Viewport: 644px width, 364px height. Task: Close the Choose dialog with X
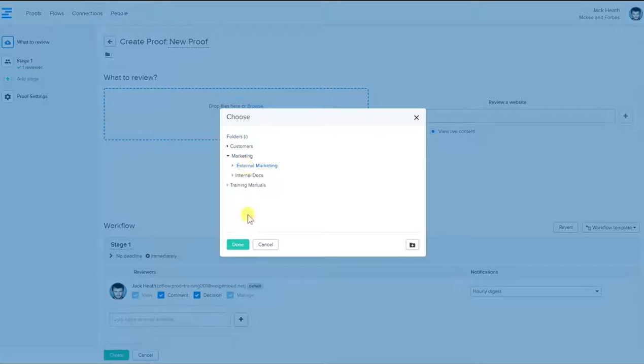(416, 118)
